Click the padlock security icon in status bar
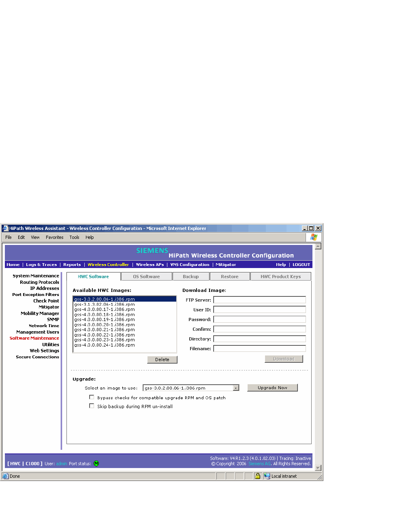 click(257, 476)
